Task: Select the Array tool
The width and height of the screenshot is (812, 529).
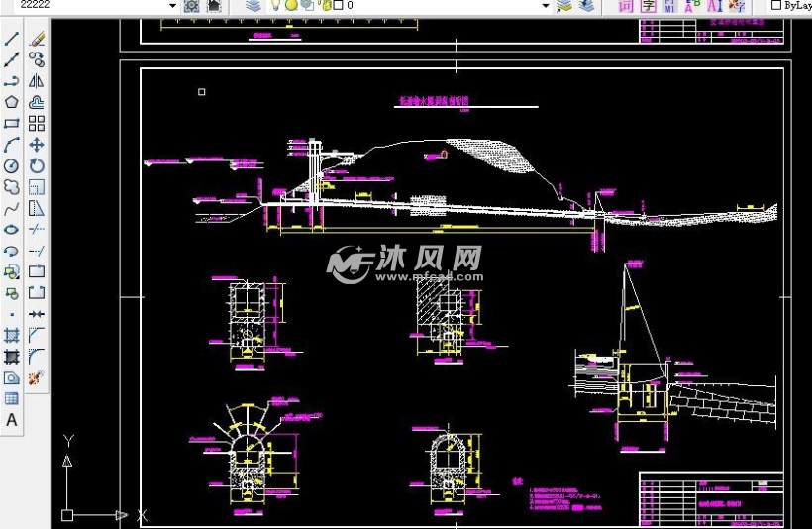Action: click(x=37, y=123)
